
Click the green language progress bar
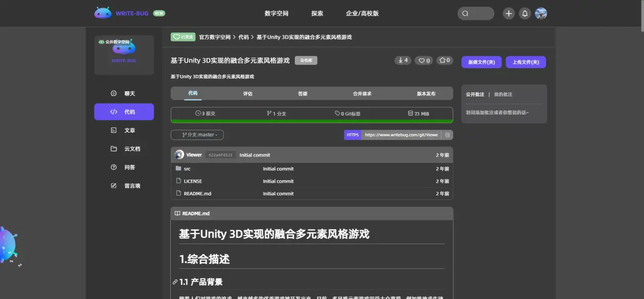pyautogui.click(x=312, y=121)
